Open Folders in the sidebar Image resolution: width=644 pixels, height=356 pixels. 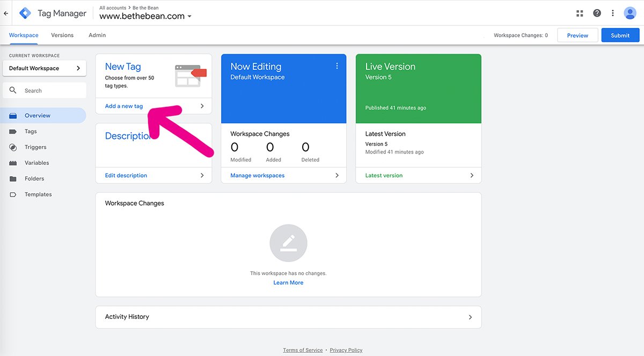click(43, 179)
